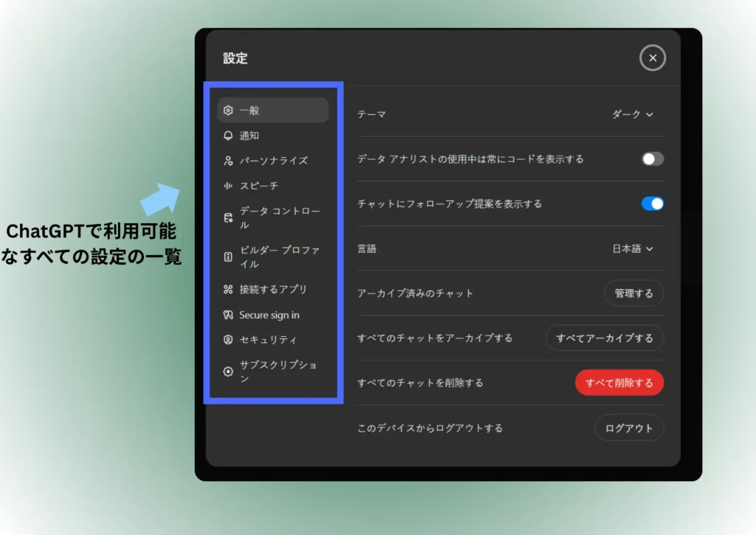Click the このデバイスからログアウトする label

430,428
